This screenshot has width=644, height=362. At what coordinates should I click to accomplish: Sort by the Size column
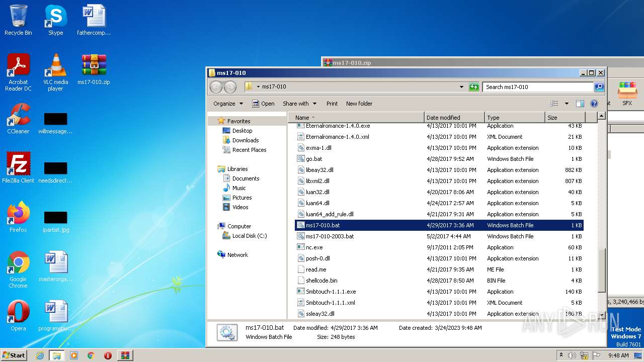point(565,118)
